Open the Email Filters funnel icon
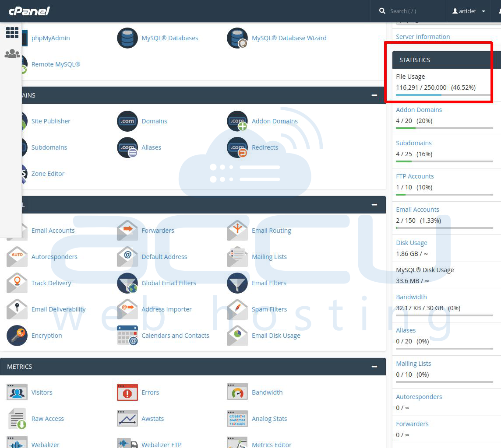Screen dimensions: 501x448 coord(237,283)
